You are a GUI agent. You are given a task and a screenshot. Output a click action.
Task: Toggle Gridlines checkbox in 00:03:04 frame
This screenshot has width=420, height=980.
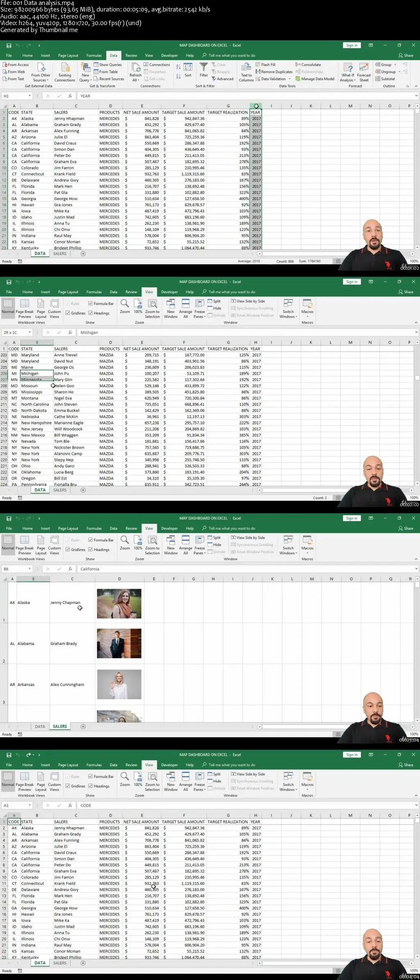(x=68, y=549)
